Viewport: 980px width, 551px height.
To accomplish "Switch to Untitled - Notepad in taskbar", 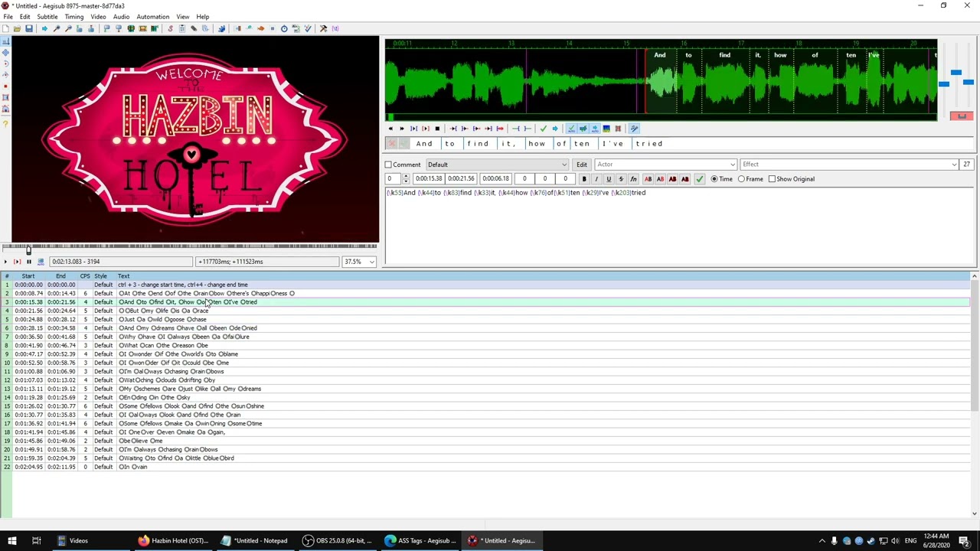I will coord(254,541).
